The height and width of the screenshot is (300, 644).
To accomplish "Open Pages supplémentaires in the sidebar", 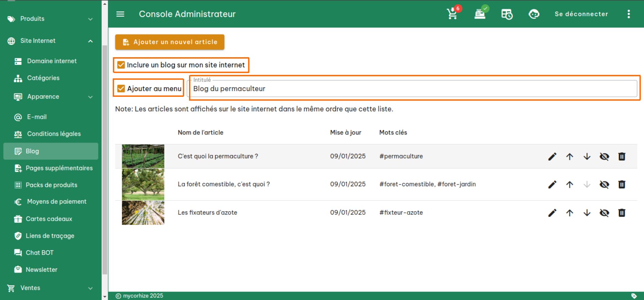I will [x=59, y=168].
